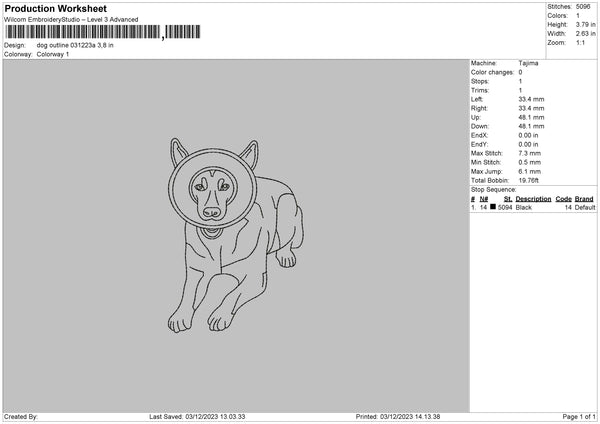The image size is (600, 424).
Task: Click the St. column header
Action: tap(507, 199)
